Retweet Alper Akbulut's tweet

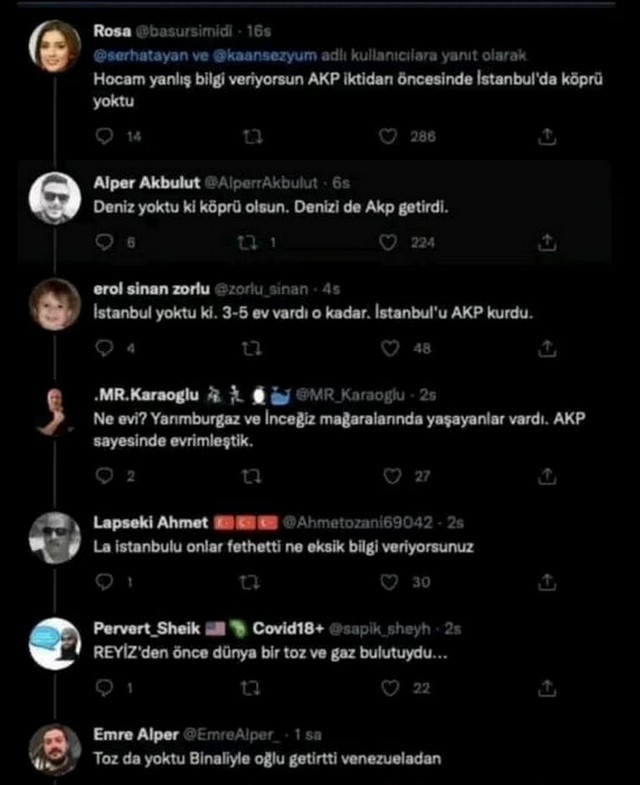247,243
